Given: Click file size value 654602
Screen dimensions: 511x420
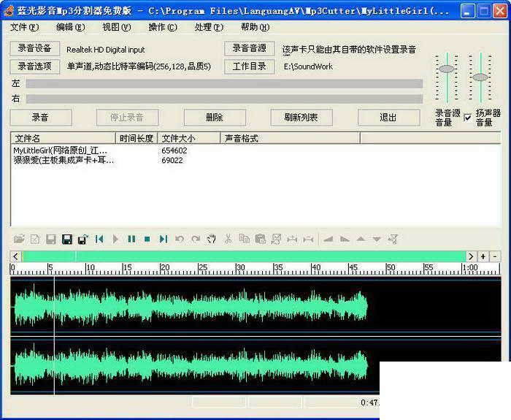Looking at the screenshot, I should point(174,150).
